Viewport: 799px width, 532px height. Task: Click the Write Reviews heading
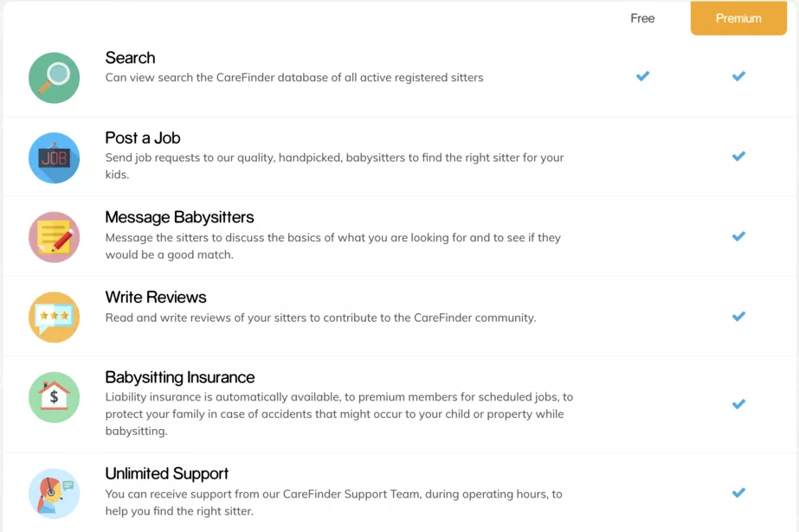click(156, 298)
